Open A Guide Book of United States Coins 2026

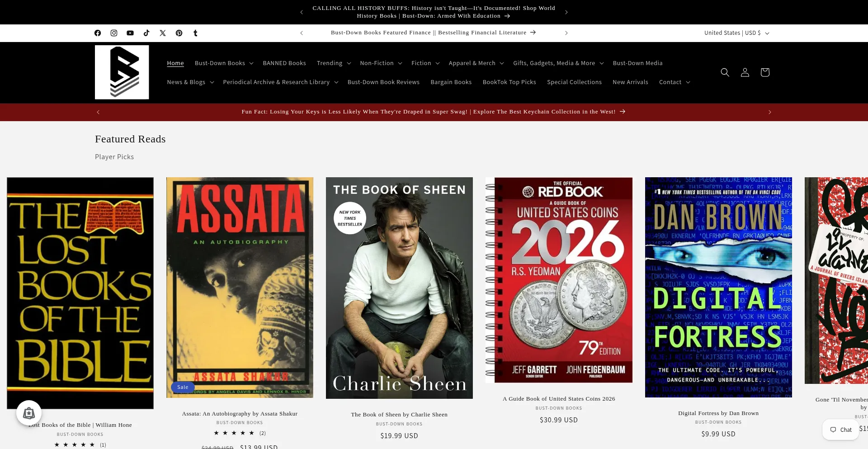[x=559, y=399]
